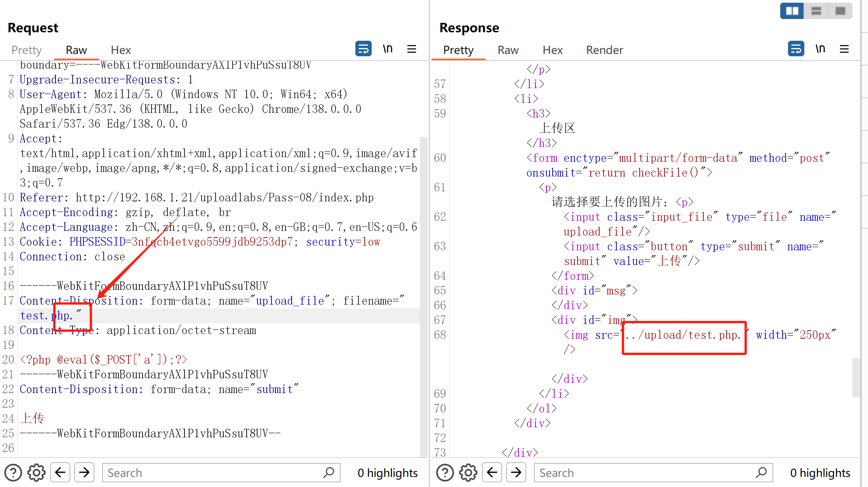Select the Response Pretty tab
This screenshot has width=868, height=487.
pyautogui.click(x=458, y=50)
